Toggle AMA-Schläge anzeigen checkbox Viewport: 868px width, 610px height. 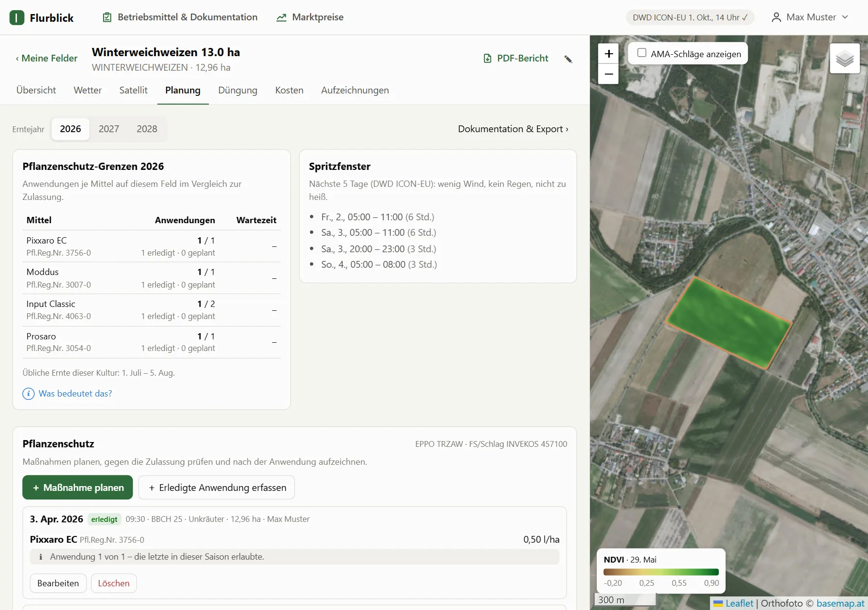point(642,53)
